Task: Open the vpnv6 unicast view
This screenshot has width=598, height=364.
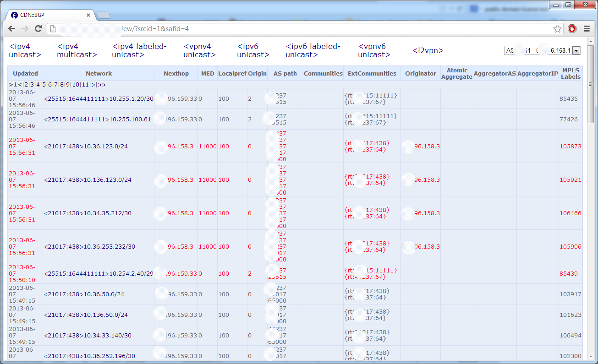Action: pos(374,50)
